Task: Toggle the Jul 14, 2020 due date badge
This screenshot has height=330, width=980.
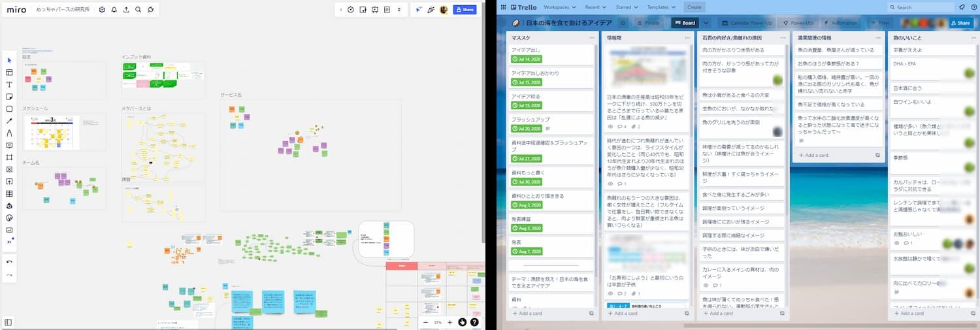Action: (x=526, y=59)
